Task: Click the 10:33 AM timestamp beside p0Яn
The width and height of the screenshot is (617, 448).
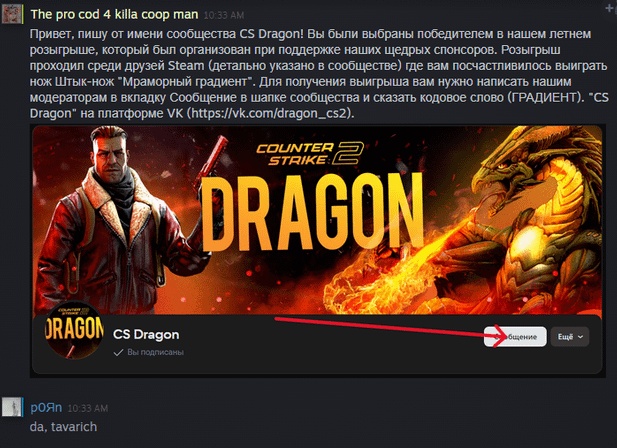Action: click(88, 408)
